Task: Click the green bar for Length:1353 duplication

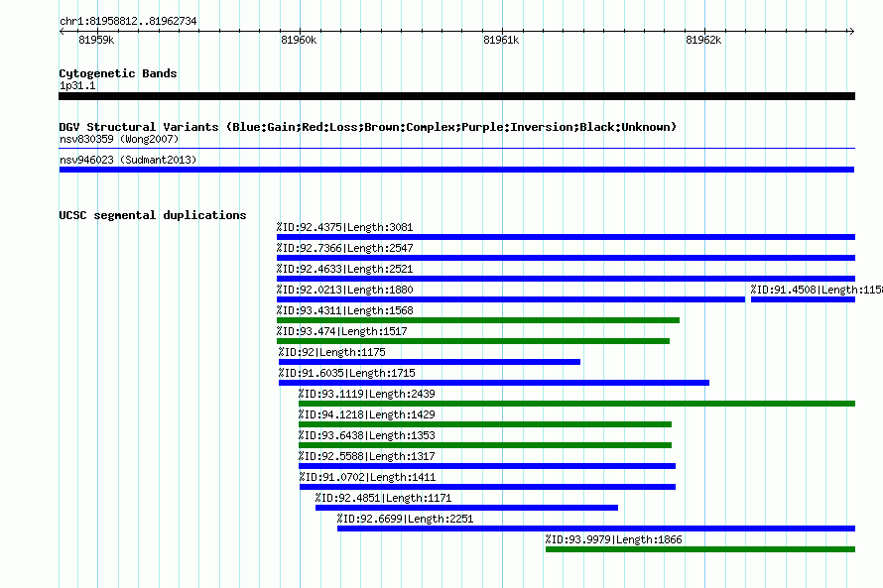Action: (485, 445)
